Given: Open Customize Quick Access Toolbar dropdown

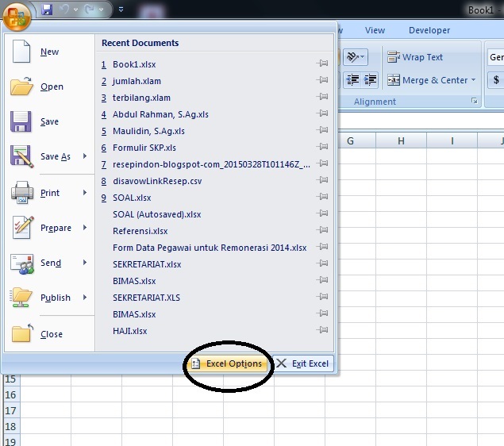Looking at the screenshot, I should (121, 10).
